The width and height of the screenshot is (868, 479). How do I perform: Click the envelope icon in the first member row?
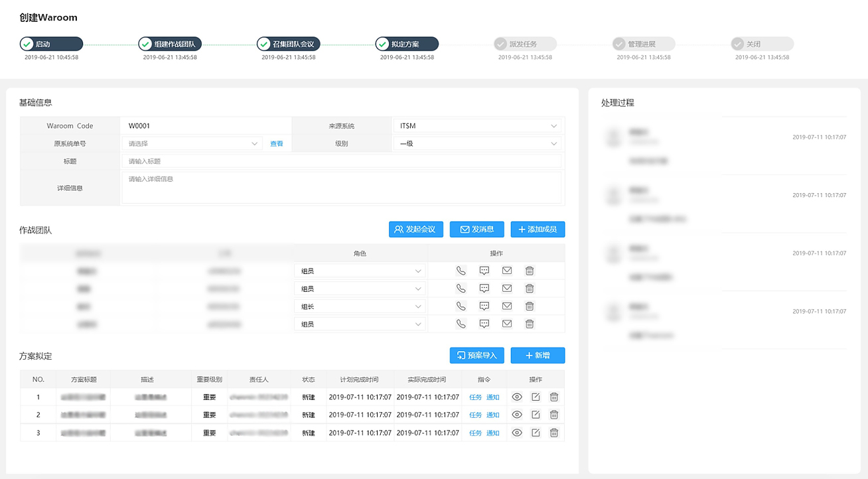(x=507, y=270)
